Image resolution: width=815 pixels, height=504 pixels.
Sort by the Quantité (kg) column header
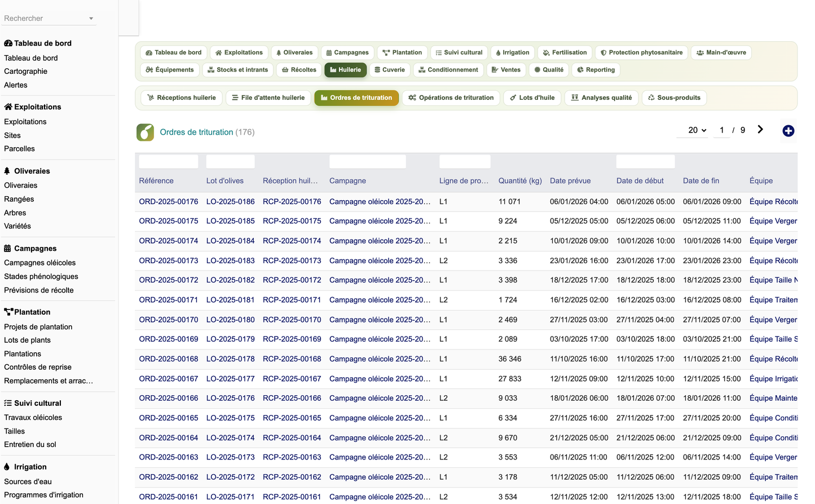click(x=520, y=181)
